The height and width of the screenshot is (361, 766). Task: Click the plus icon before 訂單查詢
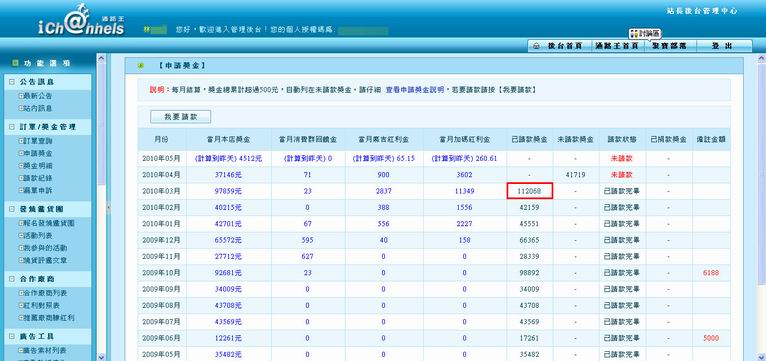coord(21,141)
